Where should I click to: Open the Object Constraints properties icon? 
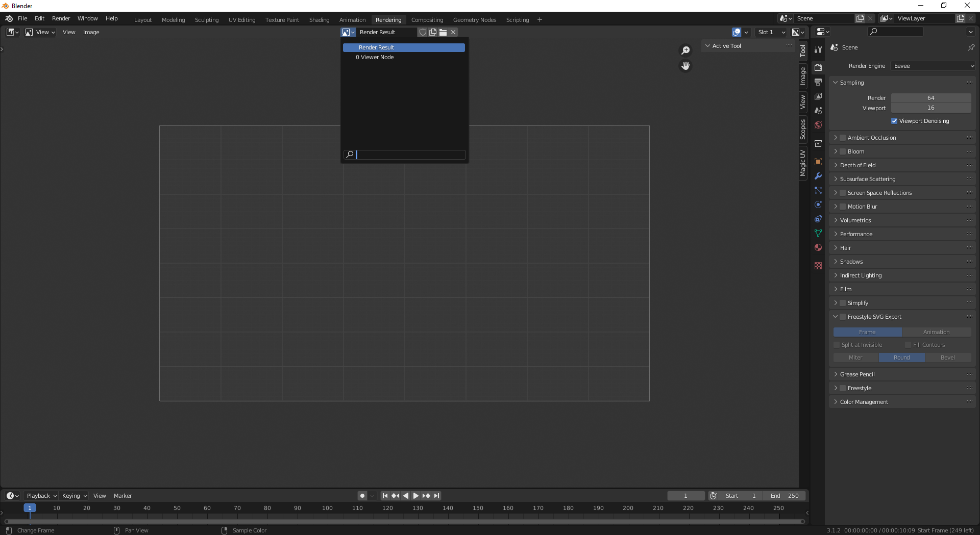pos(818,219)
